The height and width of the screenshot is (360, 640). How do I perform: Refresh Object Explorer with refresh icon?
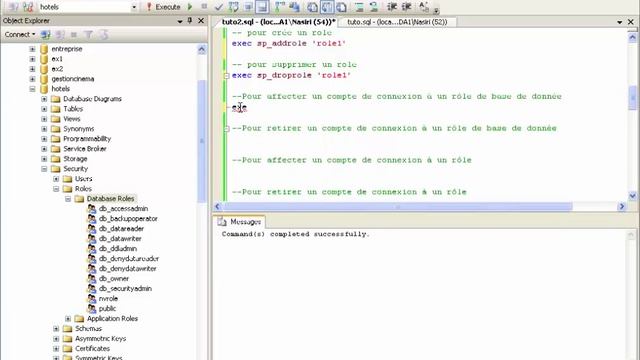click(104, 35)
